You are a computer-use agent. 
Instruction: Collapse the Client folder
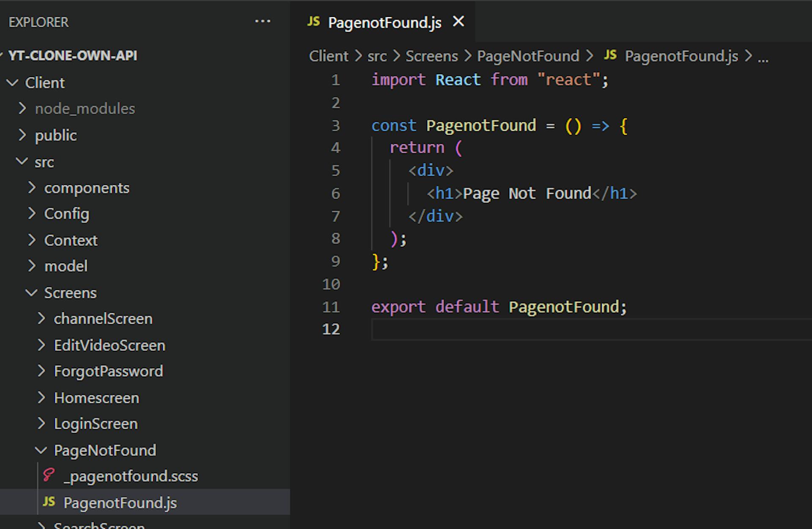pyautogui.click(x=13, y=83)
